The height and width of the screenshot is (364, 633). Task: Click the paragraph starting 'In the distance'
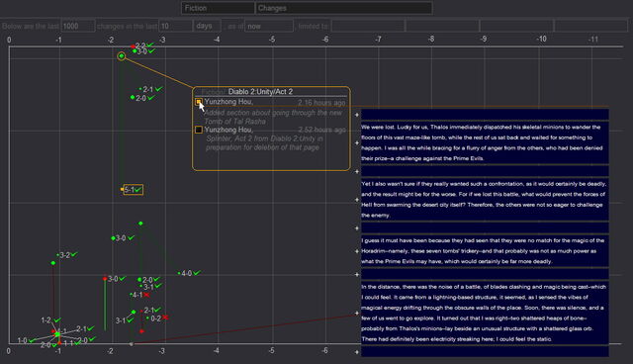coord(485,313)
